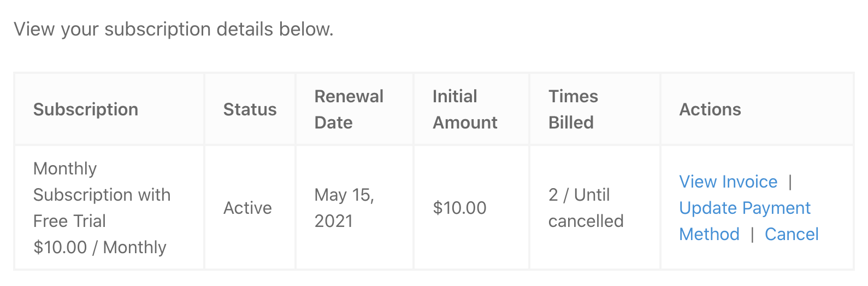This screenshot has height=286, width=868.
Task: Click the View your subscription details text
Action: tap(174, 29)
